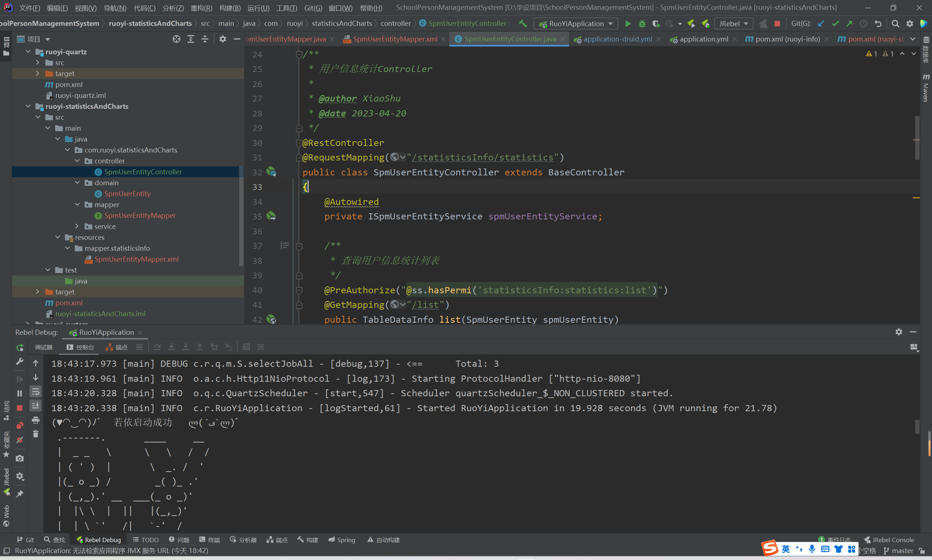Expand all nodes in project panel
Screen dimensions: 932x560
point(191,39)
